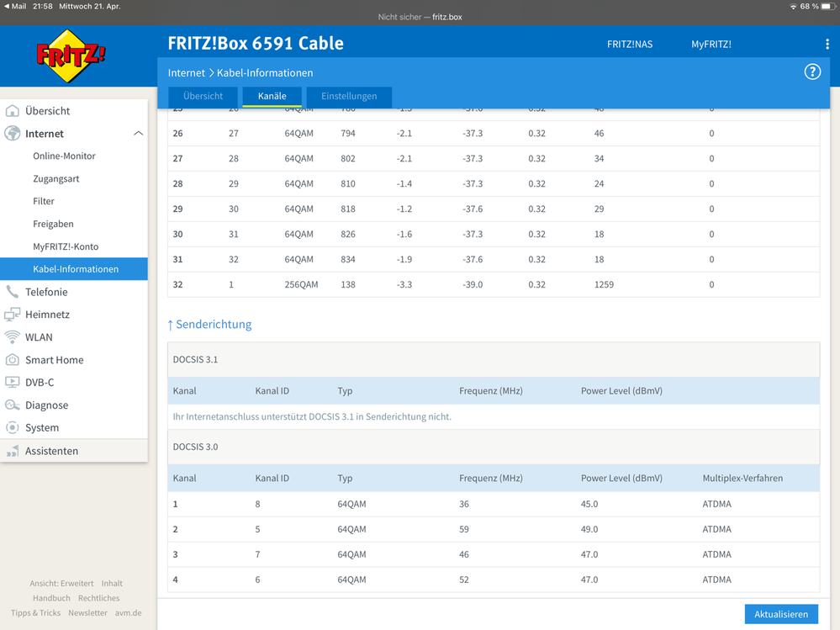Collapse the Internet menu section

tap(138, 134)
